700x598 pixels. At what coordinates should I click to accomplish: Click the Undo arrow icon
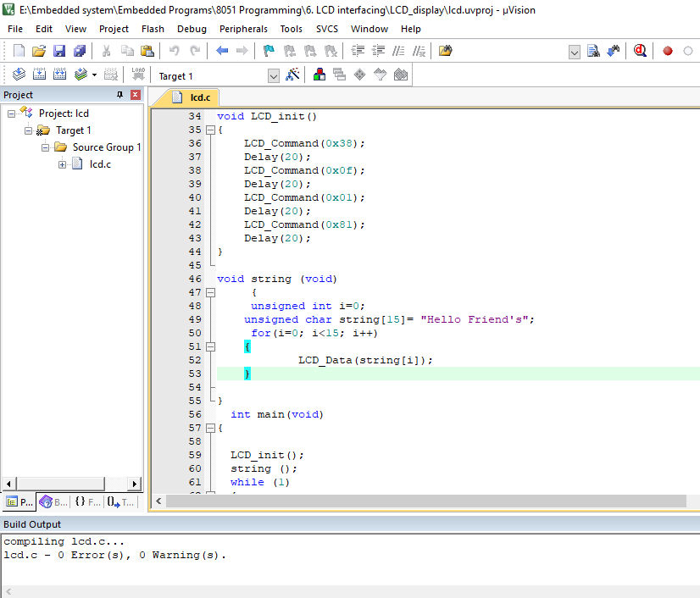click(x=174, y=51)
